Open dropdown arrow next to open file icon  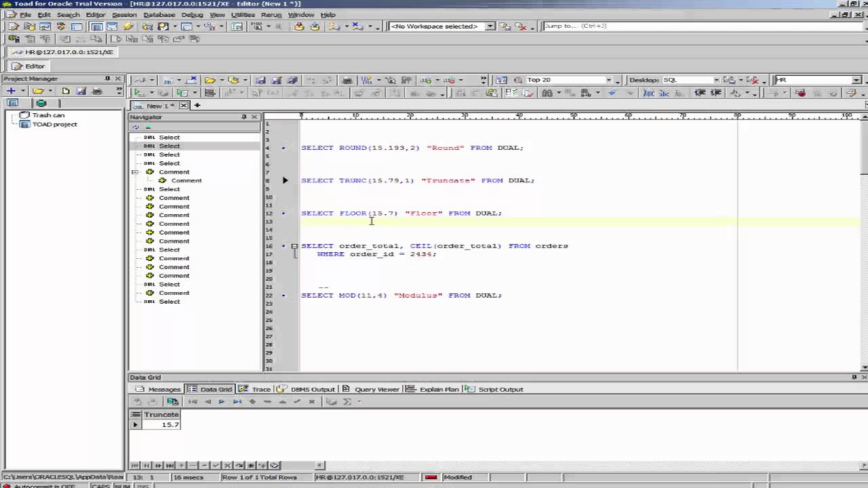click(x=220, y=80)
